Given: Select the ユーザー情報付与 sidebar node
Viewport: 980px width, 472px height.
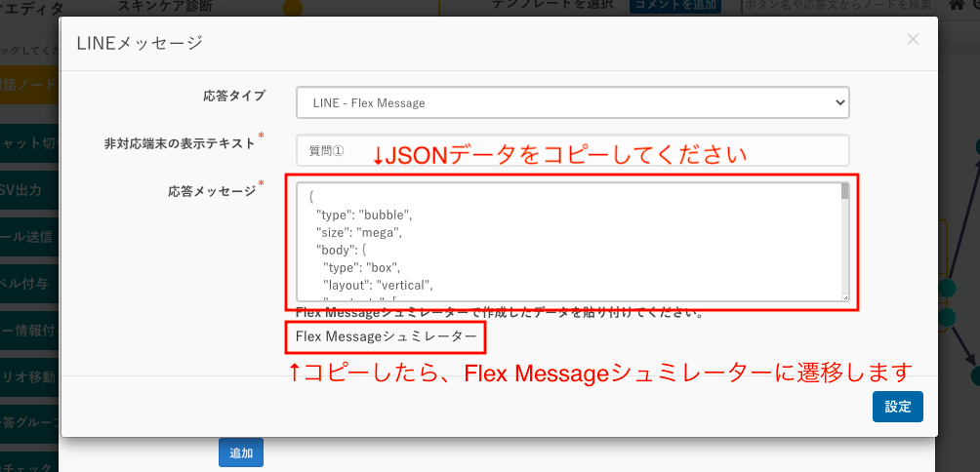Looking at the screenshot, I should tap(29, 330).
